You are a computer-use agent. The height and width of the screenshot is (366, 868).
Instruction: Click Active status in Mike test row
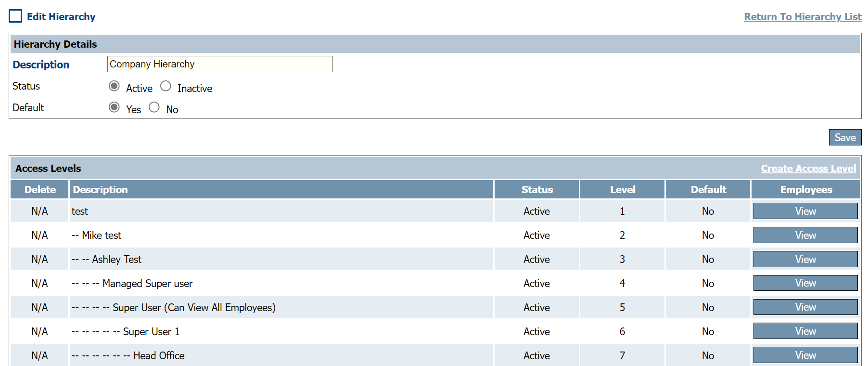pos(536,235)
